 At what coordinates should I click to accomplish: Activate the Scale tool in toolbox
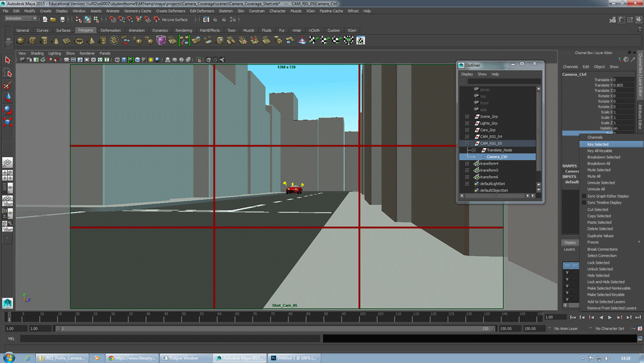[x=8, y=122]
